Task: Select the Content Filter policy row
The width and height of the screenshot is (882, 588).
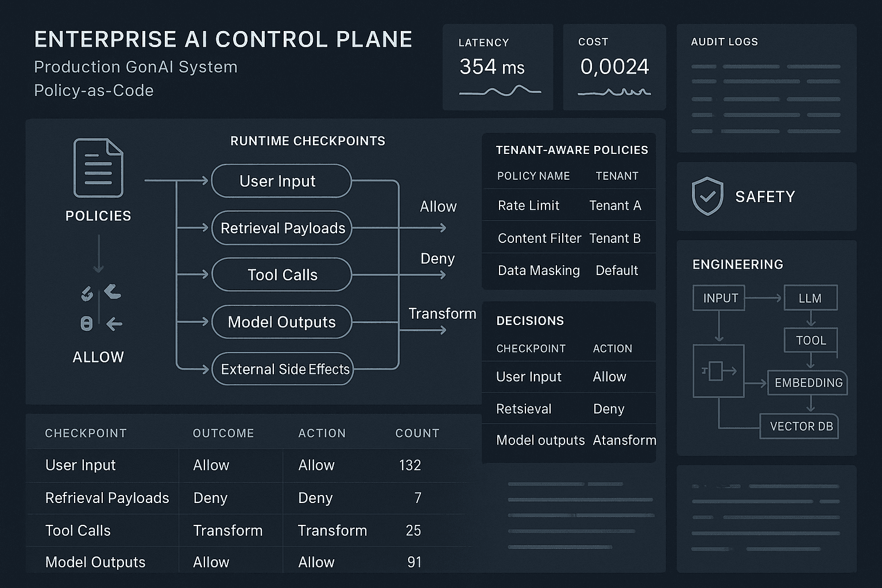Action: (568, 238)
